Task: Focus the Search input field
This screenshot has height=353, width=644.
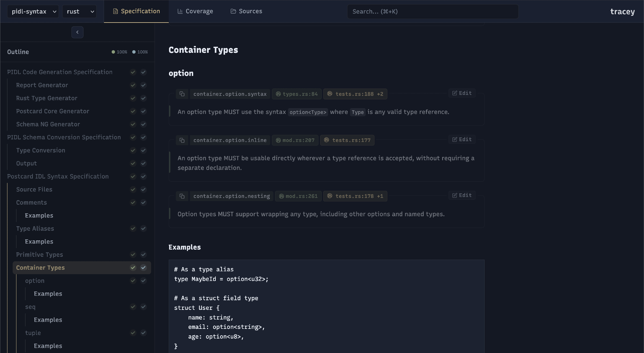Action: [x=432, y=12]
